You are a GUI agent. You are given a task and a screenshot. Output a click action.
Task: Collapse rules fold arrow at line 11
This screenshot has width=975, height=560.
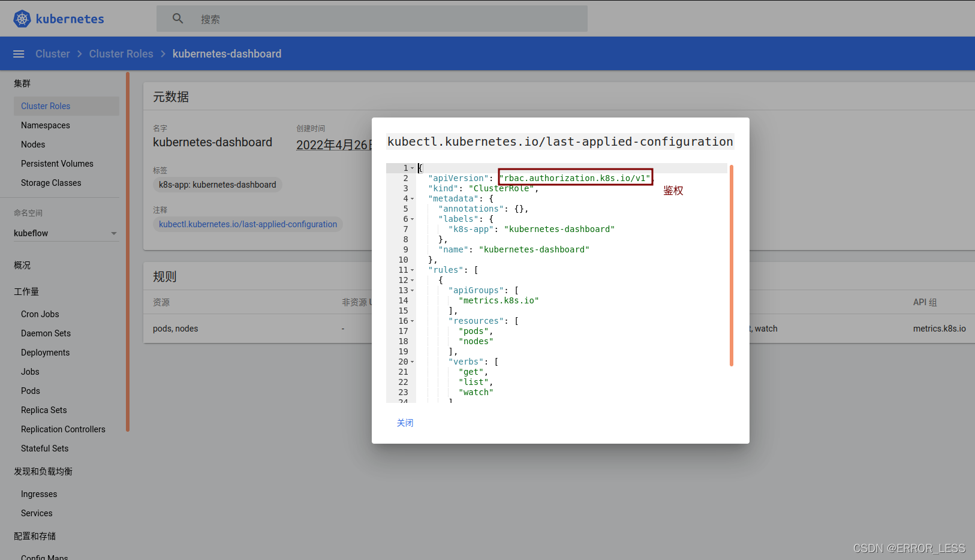(x=413, y=270)
